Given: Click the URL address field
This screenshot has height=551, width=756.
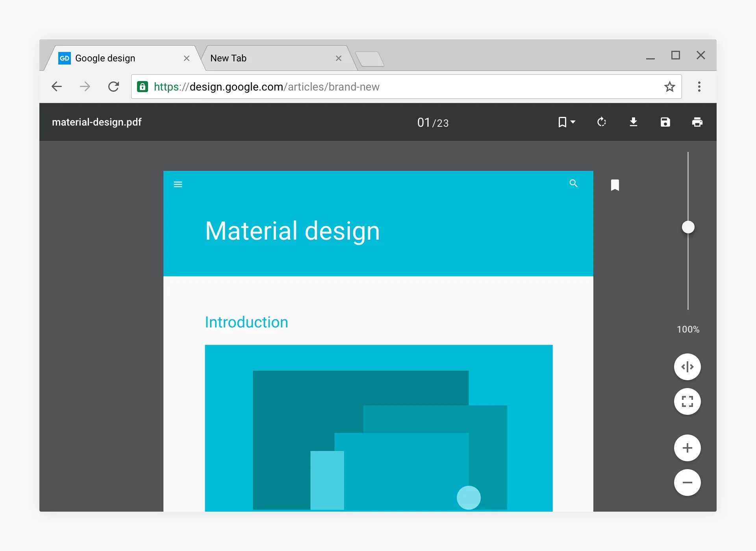Looking at the screenshot, I should pos(394,87).
